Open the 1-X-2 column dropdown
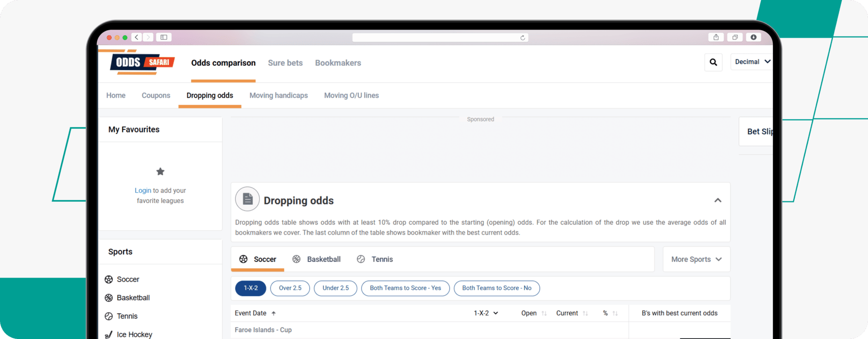868x339 pixels. [486, 313]
